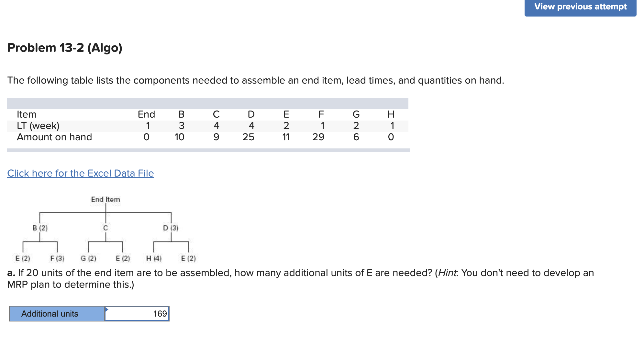Screen dimensions: 644x361
Task: Select the Amount on hand row label
Action: point(55,137)
